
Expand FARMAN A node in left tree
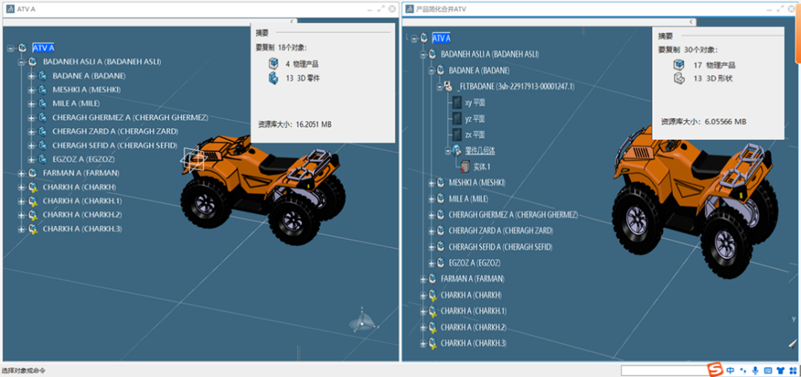pyautogui.click(x=21, y=173)
